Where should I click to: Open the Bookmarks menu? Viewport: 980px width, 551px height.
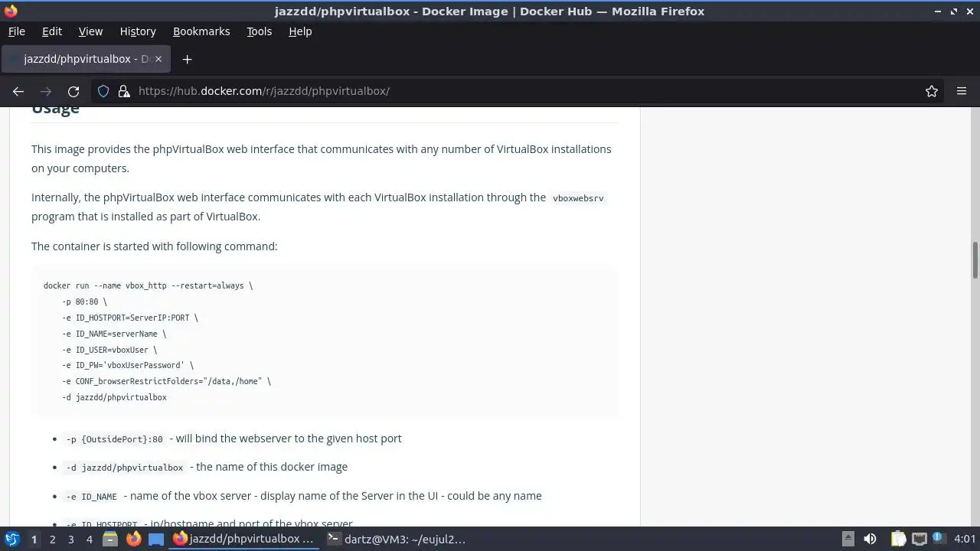[201, 31]
